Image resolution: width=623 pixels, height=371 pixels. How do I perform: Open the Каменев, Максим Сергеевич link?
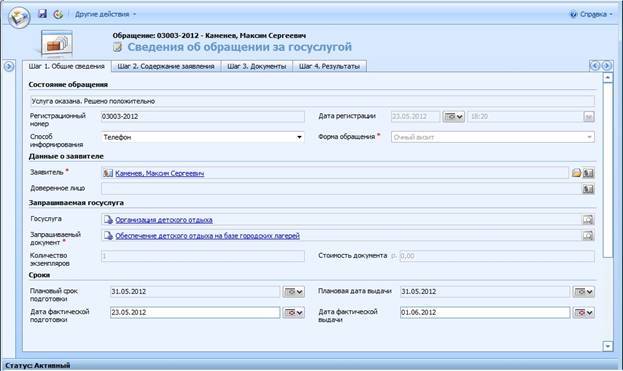point(159,173)
